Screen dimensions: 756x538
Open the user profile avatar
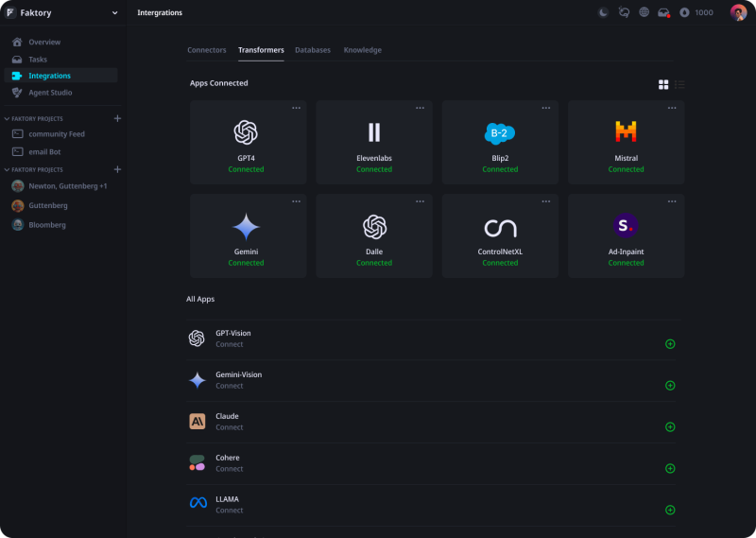tap(738, 12)
